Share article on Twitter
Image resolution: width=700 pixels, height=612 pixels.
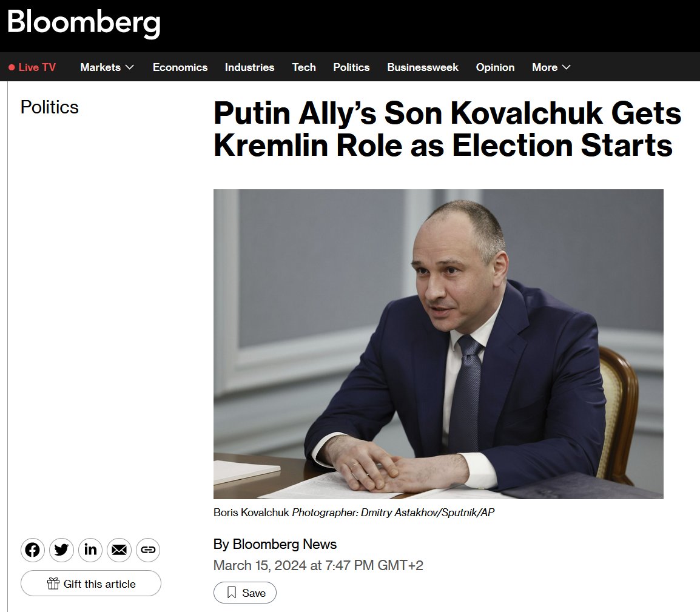(61, 550)
